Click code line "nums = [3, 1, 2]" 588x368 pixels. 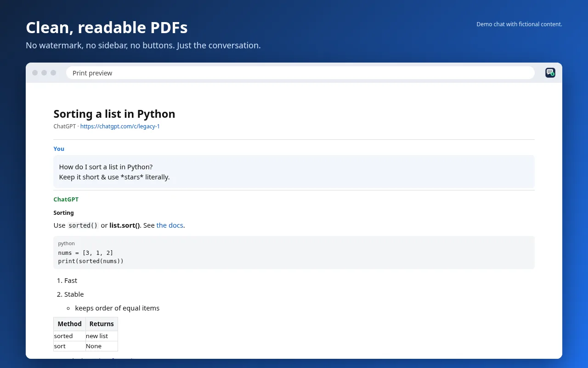click(x=85, y=253)
